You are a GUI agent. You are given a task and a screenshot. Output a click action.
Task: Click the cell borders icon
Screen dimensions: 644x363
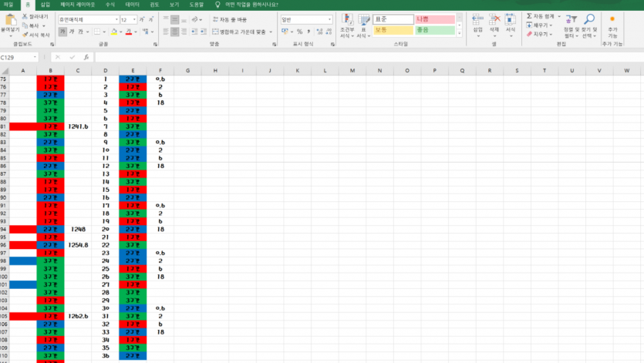(97, 32)
